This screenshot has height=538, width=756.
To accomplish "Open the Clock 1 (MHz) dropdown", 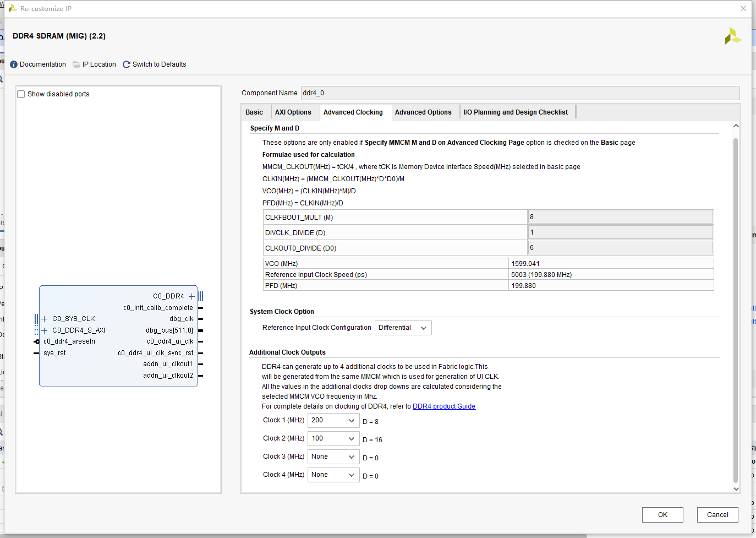I will [x=333, y=421].
